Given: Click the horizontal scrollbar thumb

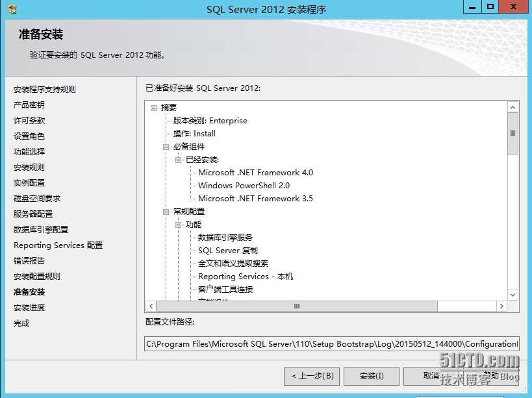Looking at the screenshot, I should (x=297, y=306).
